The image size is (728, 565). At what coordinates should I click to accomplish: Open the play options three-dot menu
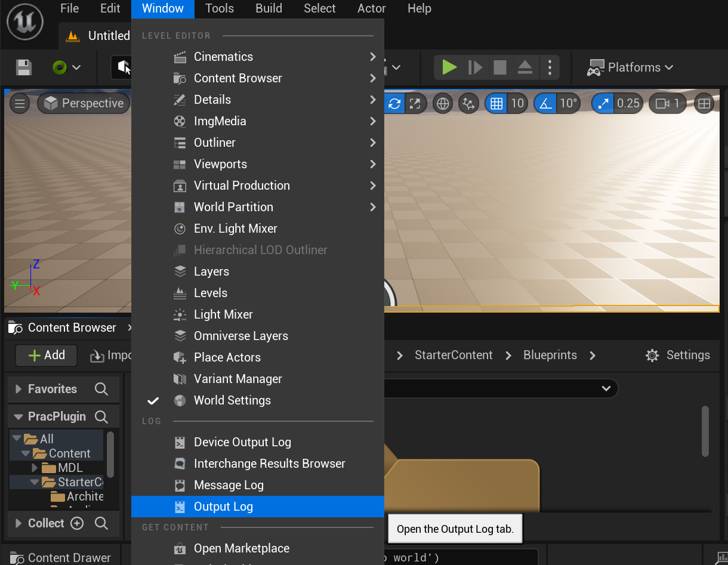click(x=550, y=67)
